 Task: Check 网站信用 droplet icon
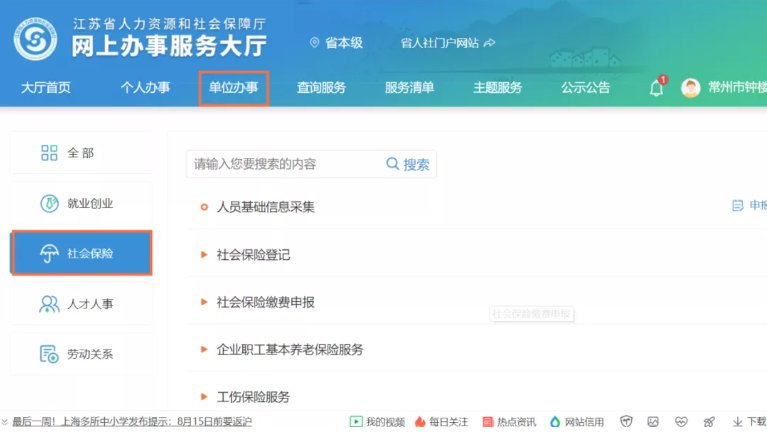[555, 422]
